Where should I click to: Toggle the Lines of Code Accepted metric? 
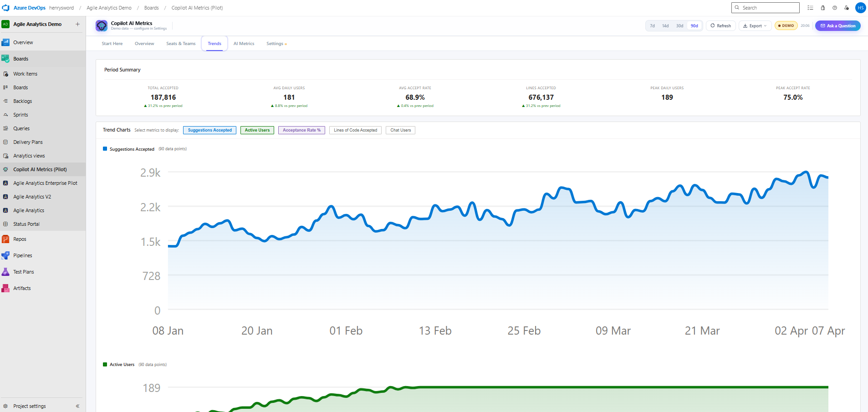[x=355, y=130]
